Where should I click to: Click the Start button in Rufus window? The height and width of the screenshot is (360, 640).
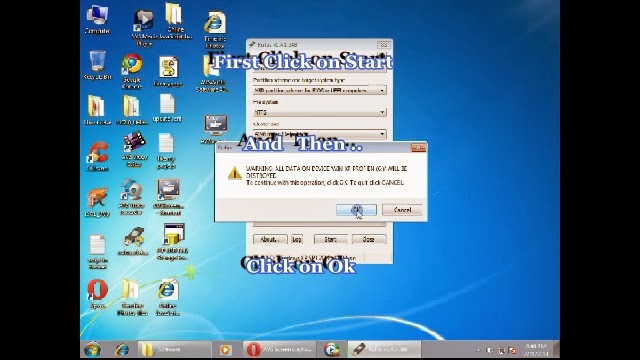click(x=331, y=239)
